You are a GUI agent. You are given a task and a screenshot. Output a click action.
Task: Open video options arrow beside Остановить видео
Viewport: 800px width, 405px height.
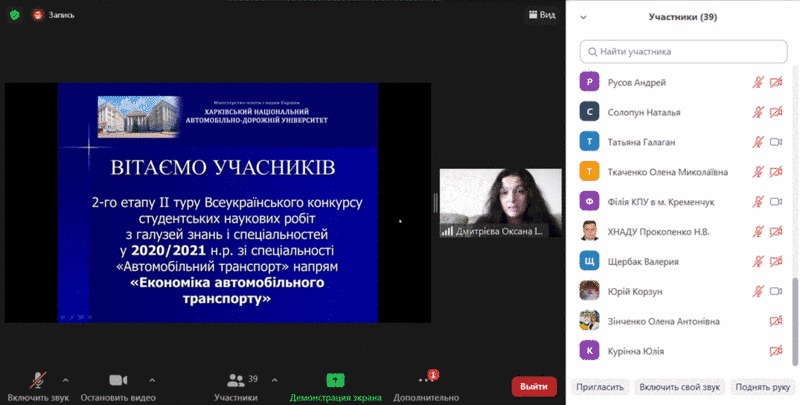152,380
